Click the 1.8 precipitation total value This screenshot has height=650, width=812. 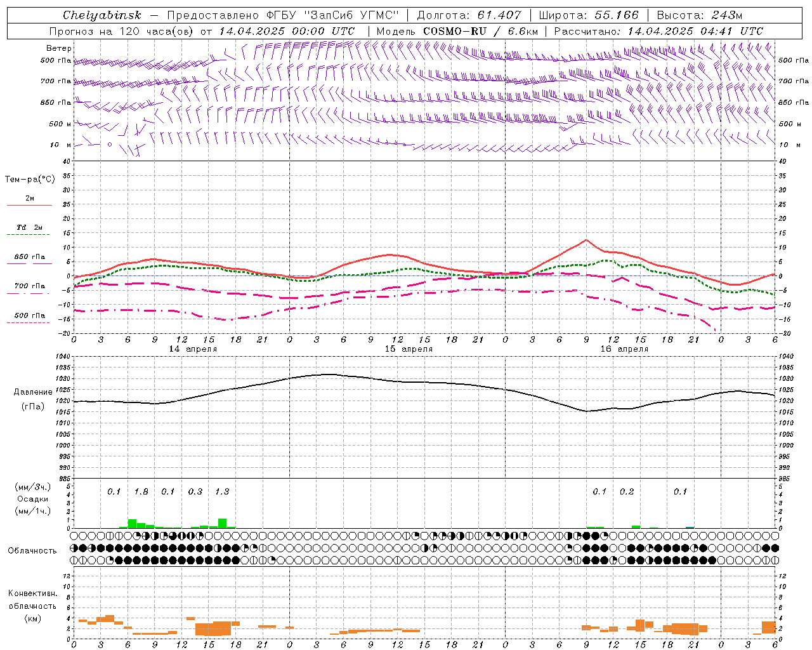pos(141,492)
